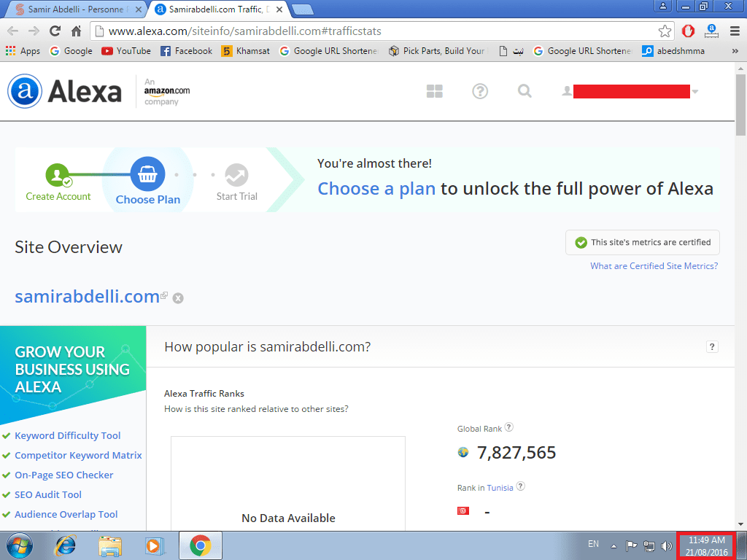
Task: Open Windows Media Player from taskbar
Action: 155,545
